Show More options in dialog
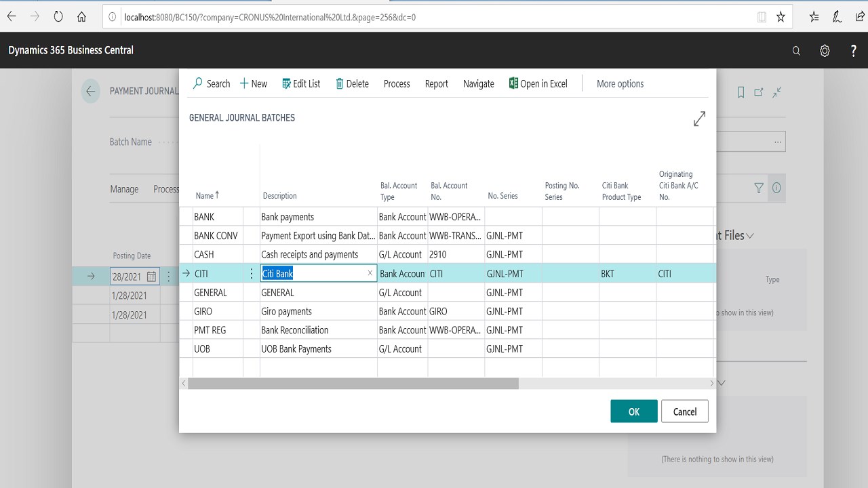 pos(620,84)
